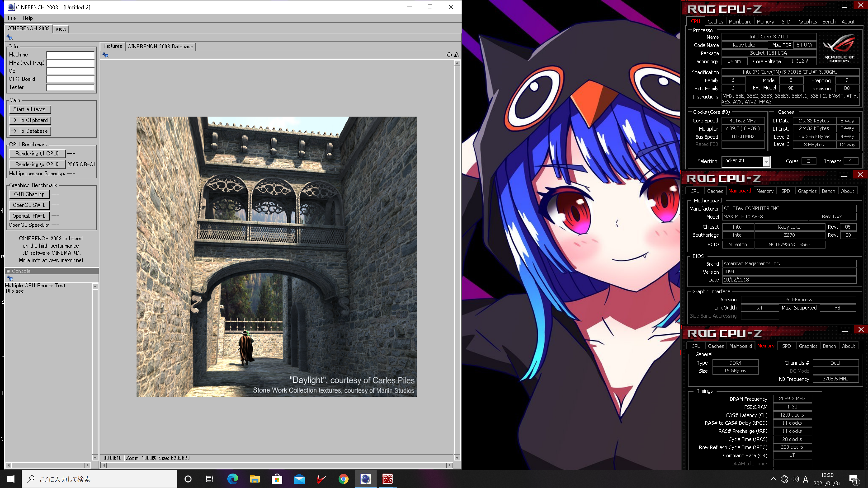Open Bench tab in top CPU-Z window

click(x=829, y=21)
